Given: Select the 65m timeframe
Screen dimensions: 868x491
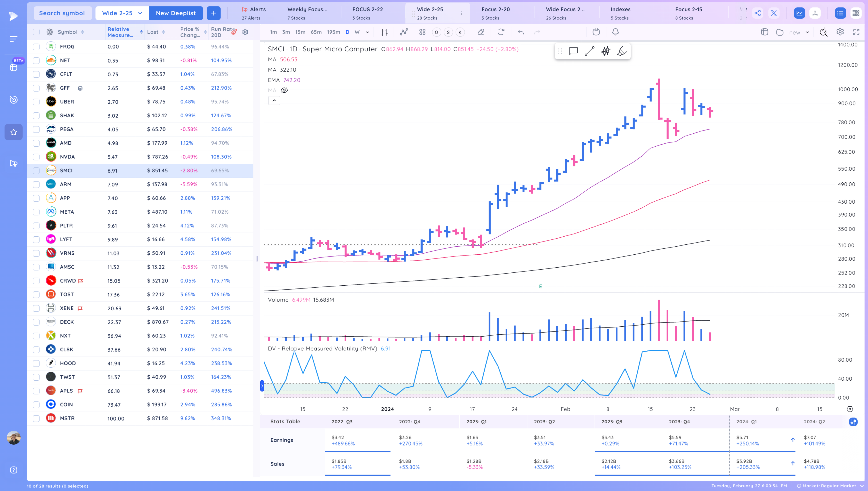Looking at the screenshot, I should 316,32.
